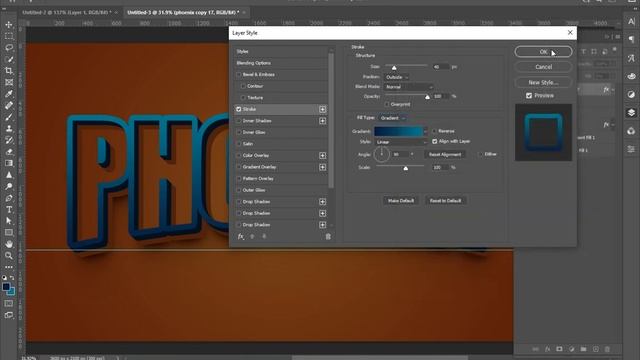Add another Inner Shadow with plus icon
This screenshot has width=640, height=360.
tap(322, 121)
